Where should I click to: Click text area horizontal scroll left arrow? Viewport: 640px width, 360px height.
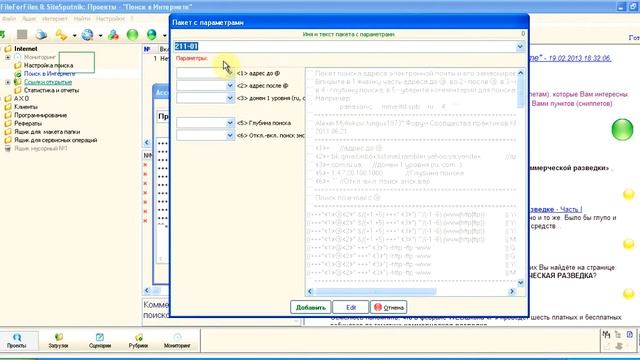(x=310, y=291)
